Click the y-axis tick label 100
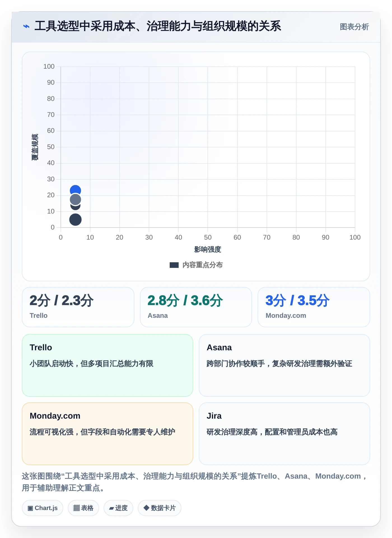Screen dimensions: 392x538 point(49,67)
